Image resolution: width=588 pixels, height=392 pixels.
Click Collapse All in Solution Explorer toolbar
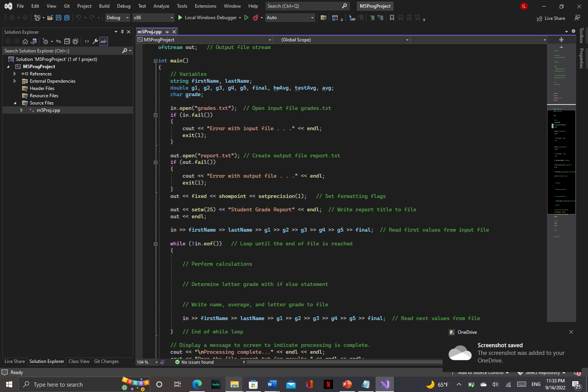pyautogui.click(x=67, y=41)
